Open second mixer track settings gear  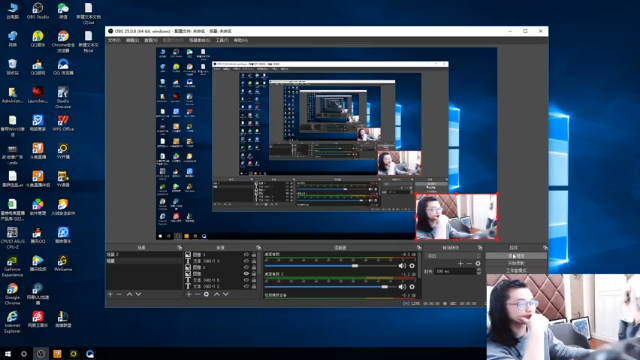point(412,287)
